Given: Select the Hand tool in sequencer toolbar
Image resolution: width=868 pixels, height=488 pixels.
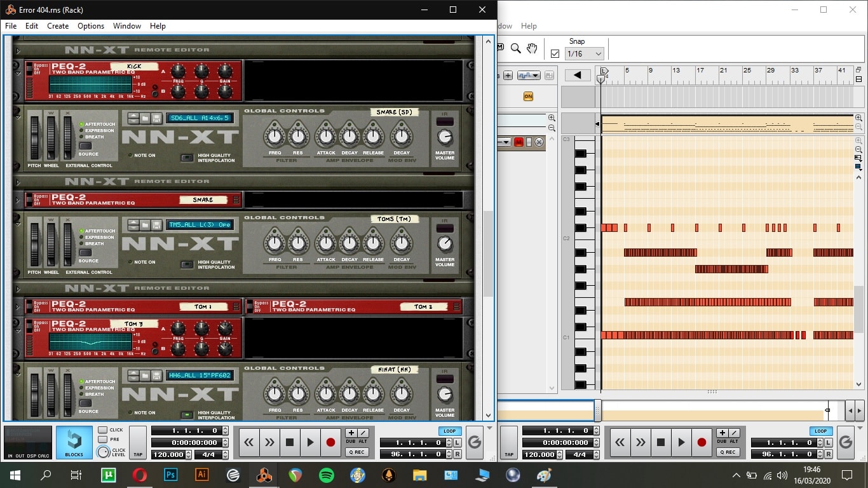Looking at the screenshot, I should [x=532, y=48].
